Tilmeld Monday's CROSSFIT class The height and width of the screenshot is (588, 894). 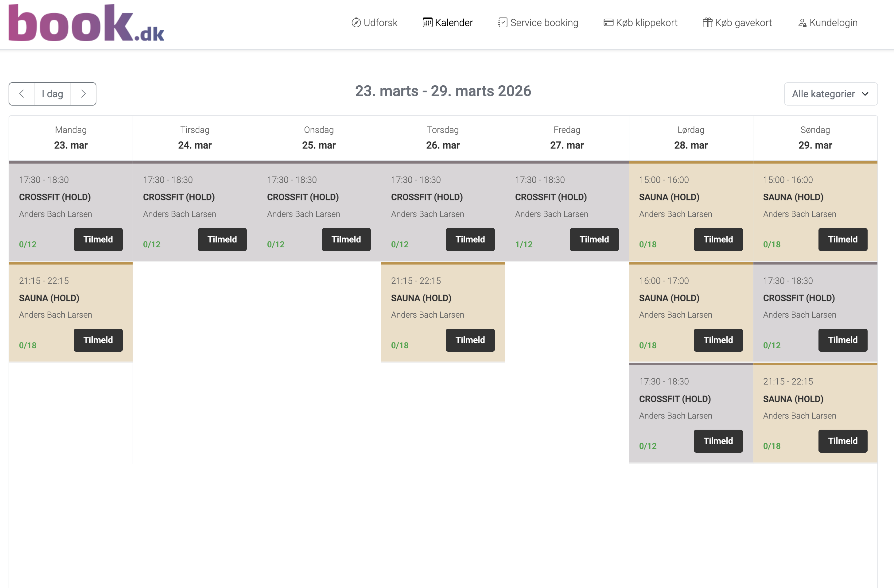click(98, 239)
